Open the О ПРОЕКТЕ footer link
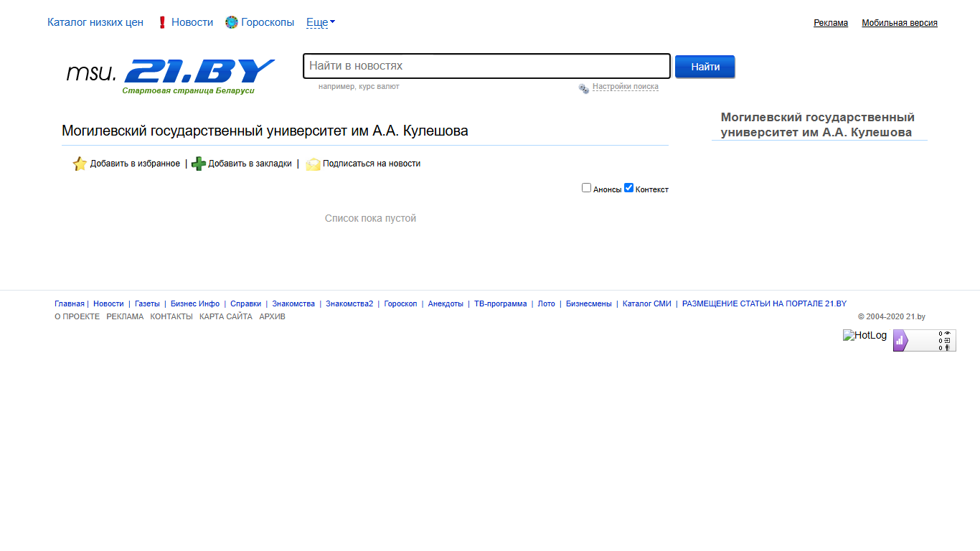 [77, 317]
